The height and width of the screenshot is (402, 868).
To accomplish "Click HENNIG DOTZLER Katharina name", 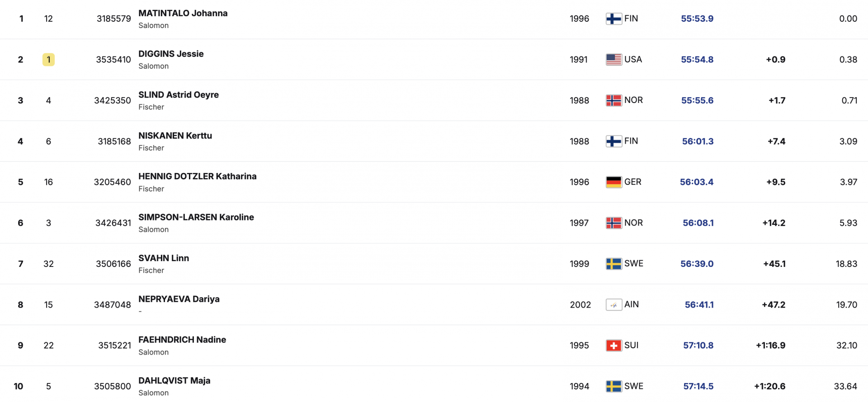I will 197,176.
